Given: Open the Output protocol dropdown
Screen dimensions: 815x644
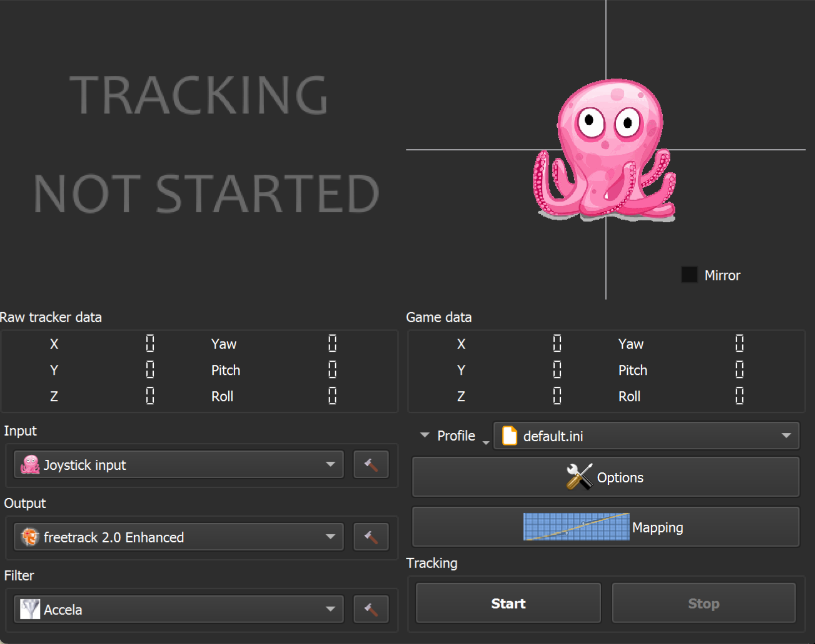Looking at the screenshot, I should coord(331,537).
